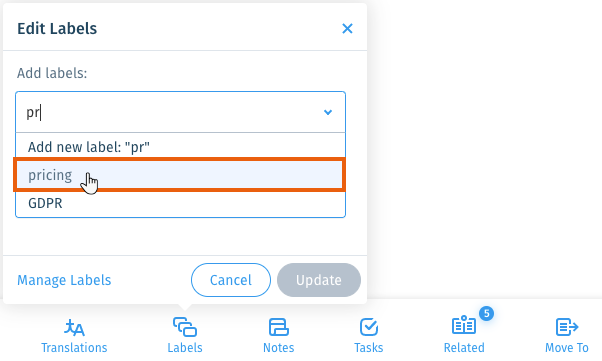Open the Translations language icon
The image size is (602, 361).
click(74, 327)
